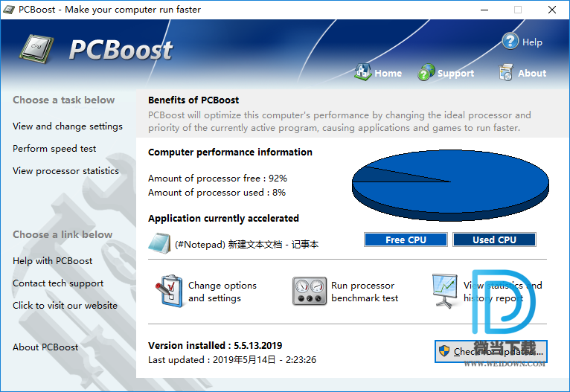Screen dimensions: 570x392
Task: Click the Notepad application icon
Action: (159, 243)
